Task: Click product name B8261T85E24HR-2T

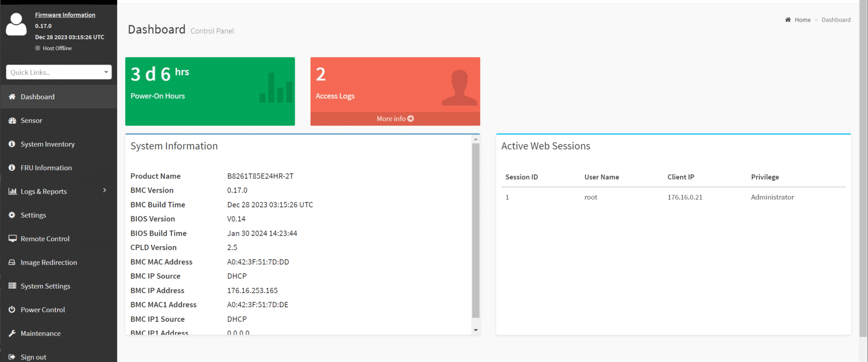Action: (x=260, y=176)
